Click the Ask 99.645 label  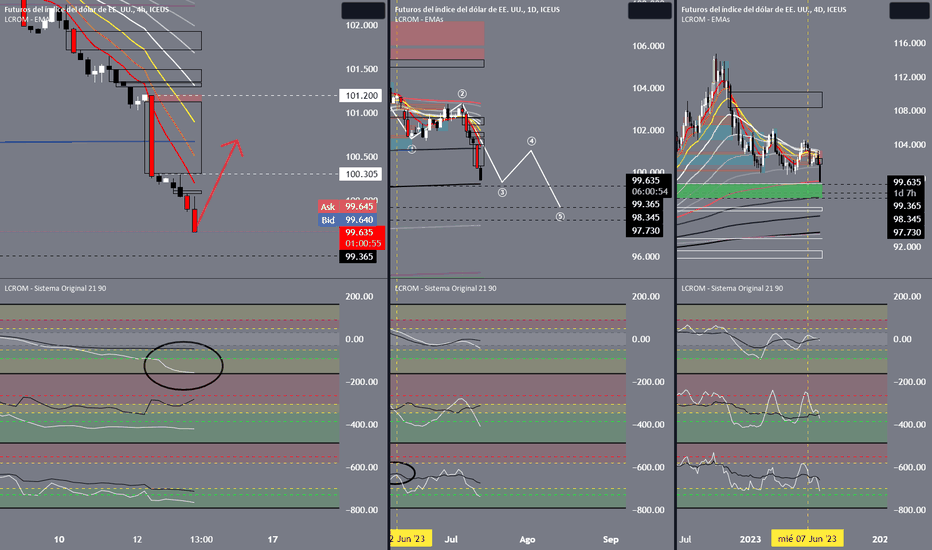point(347,206)
